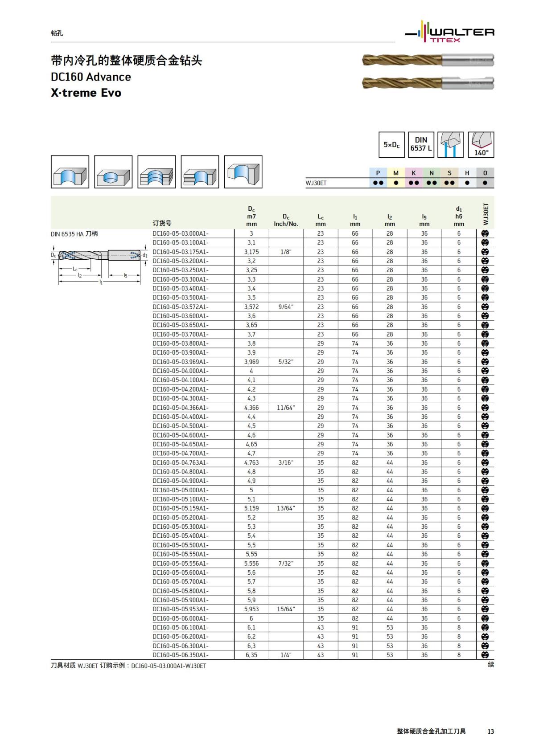
Task: Click the DIN 6537 L standard icon
Action: 421,144
